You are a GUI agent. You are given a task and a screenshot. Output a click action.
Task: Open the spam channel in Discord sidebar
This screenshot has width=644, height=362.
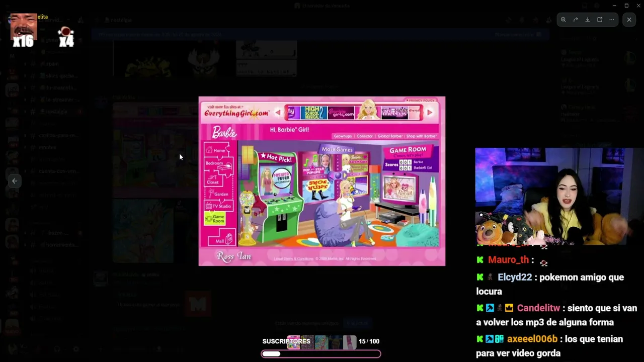[x=52, y=64]
